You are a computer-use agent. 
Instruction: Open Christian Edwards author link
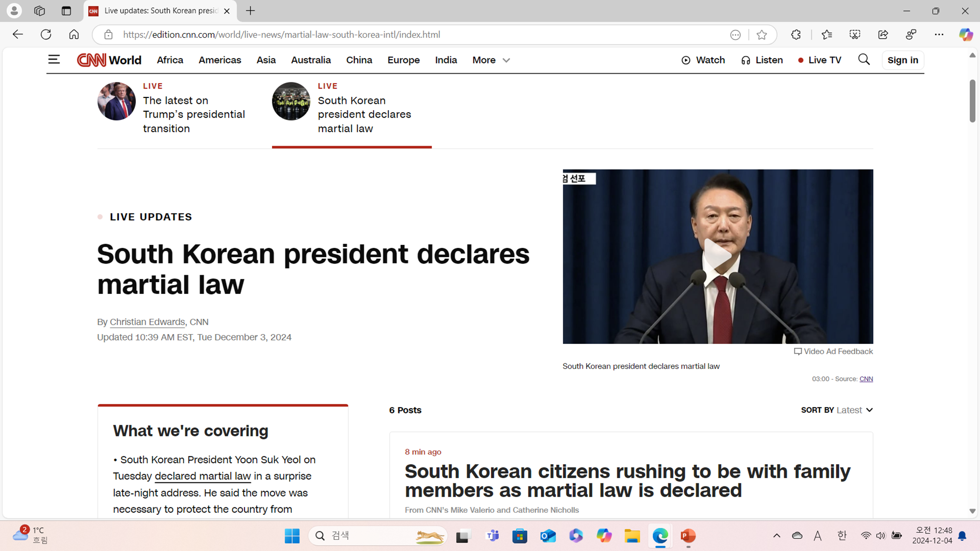point(147,322)
